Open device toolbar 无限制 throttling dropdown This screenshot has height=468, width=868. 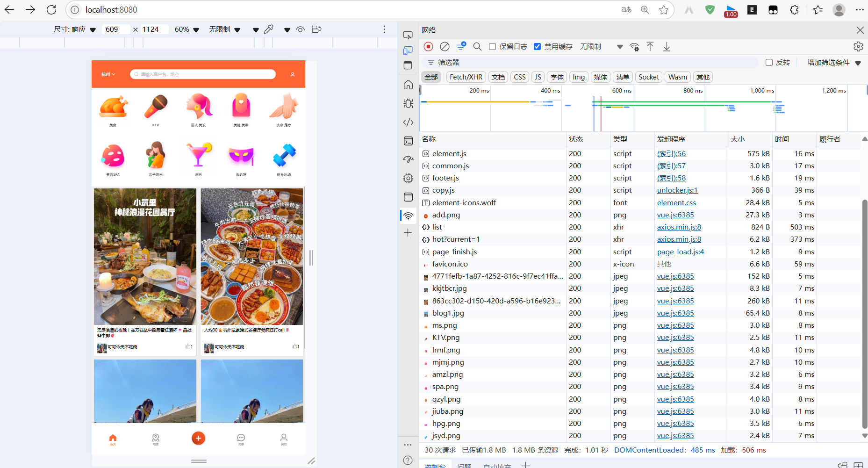tap(224, 29)
